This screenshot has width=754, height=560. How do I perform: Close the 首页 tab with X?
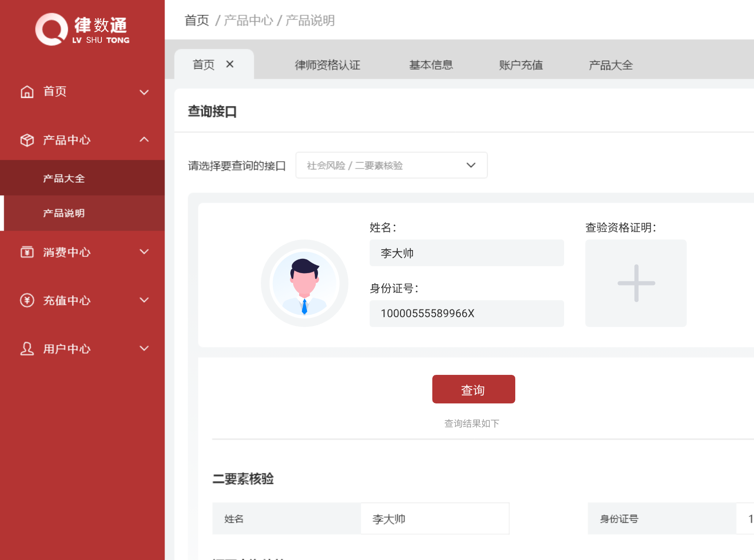(230, 64)
